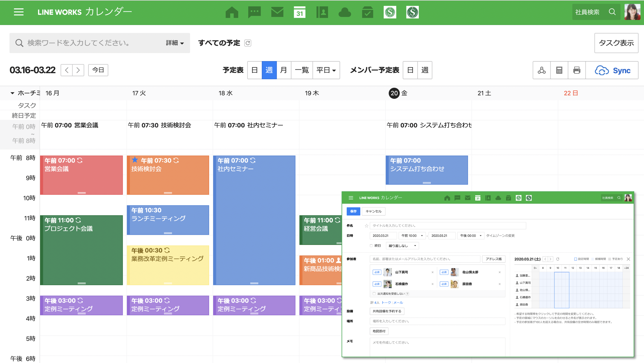Image resolution: width=644 pixels, height=363 pixels.
Task: Open アドレス帳 button
Action: tap(494, 259)
